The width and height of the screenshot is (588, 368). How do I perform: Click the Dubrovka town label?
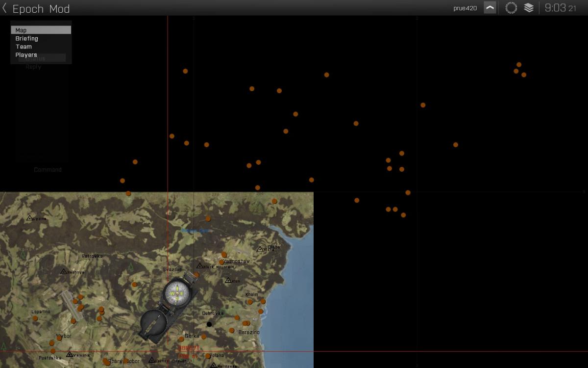coord(213,313)
